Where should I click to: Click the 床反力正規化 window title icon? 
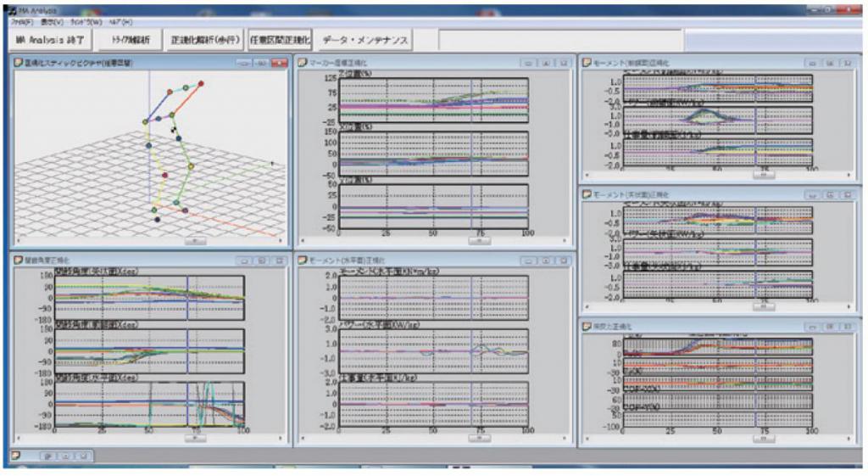587,325
